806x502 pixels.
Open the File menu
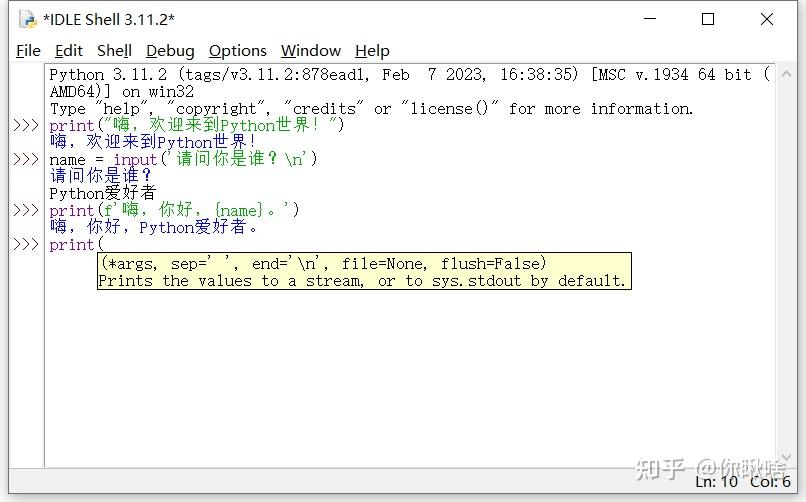click(28, 51)
